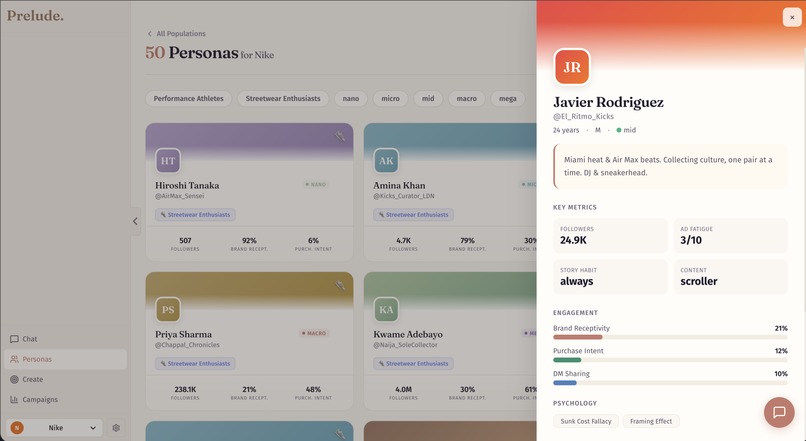Click pin icon on Hiroshi Tanaka card
Viewport: 806px width, 441px height.
click(x=340, y=136)
